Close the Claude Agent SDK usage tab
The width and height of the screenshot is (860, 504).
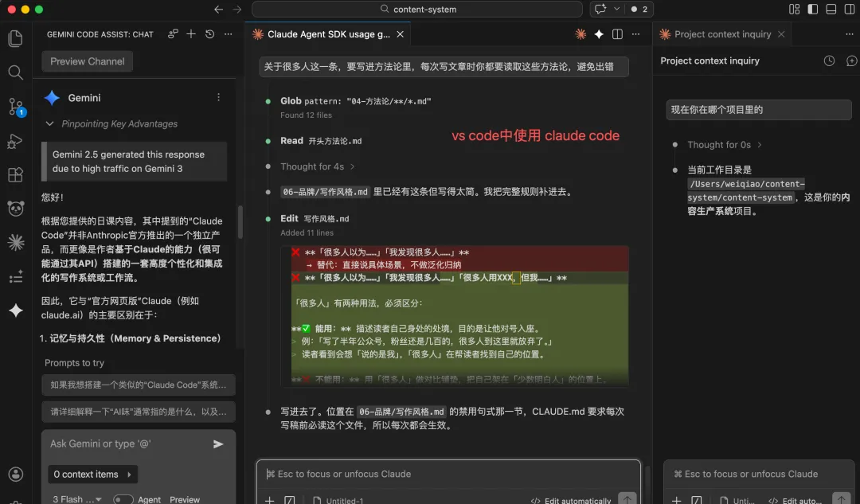pyautogui.click(x=401, y=34)
